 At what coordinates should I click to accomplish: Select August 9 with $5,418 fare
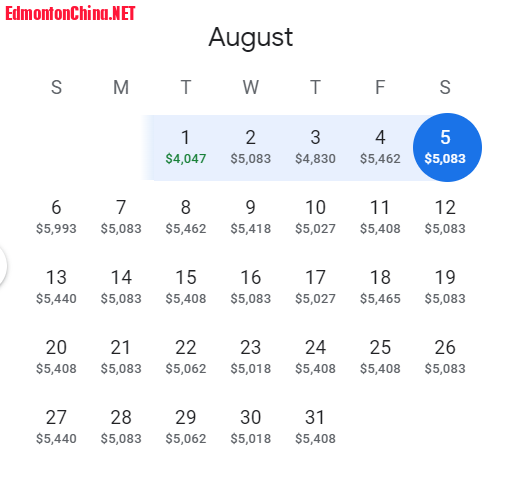coord(250,217)
